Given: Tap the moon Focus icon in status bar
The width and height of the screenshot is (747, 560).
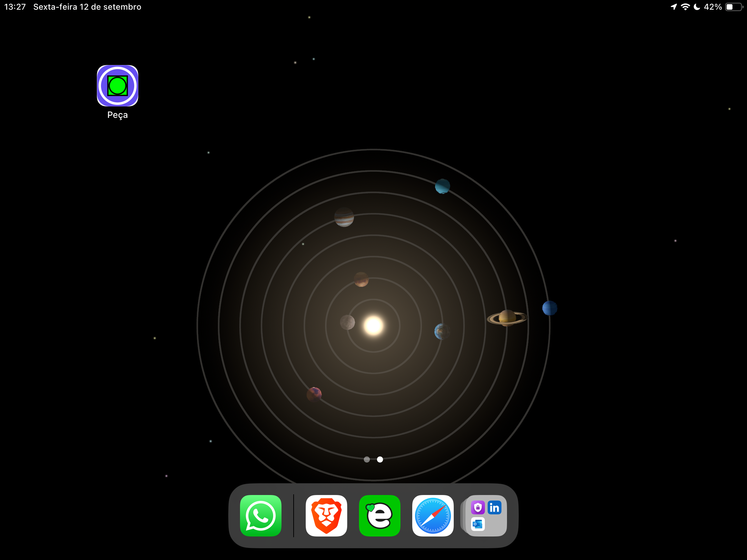Looking at the screenshot, I should pyautogui.click(x=697, y=7).
